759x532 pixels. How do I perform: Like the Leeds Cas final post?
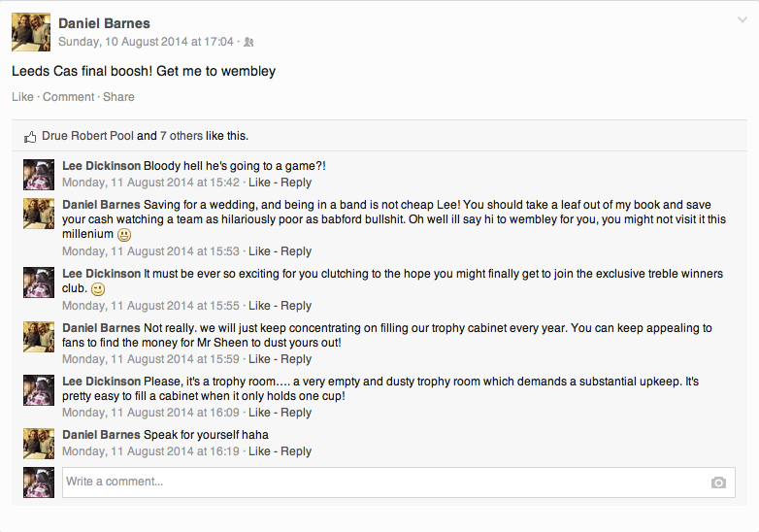tap(21, 97)
